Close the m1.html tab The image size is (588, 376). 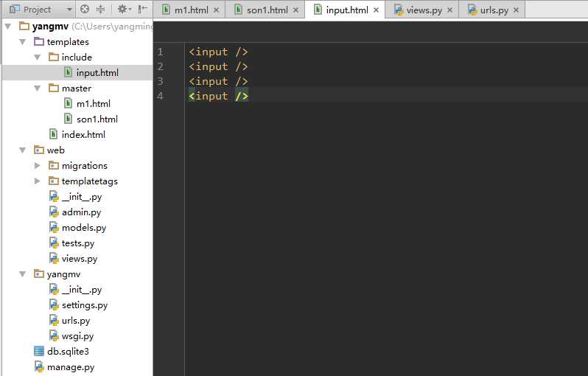point(217,10)
